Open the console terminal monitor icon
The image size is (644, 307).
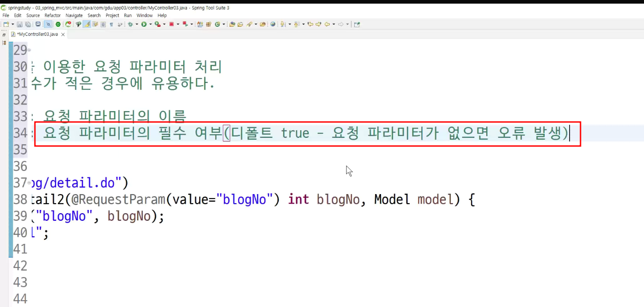click(x=38, y=24)
